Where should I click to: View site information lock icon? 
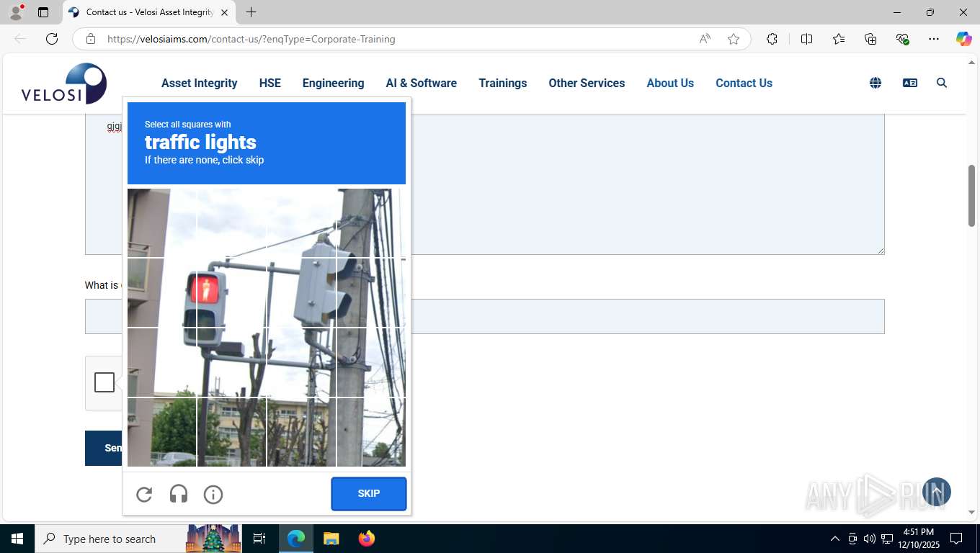pos(91,39)
